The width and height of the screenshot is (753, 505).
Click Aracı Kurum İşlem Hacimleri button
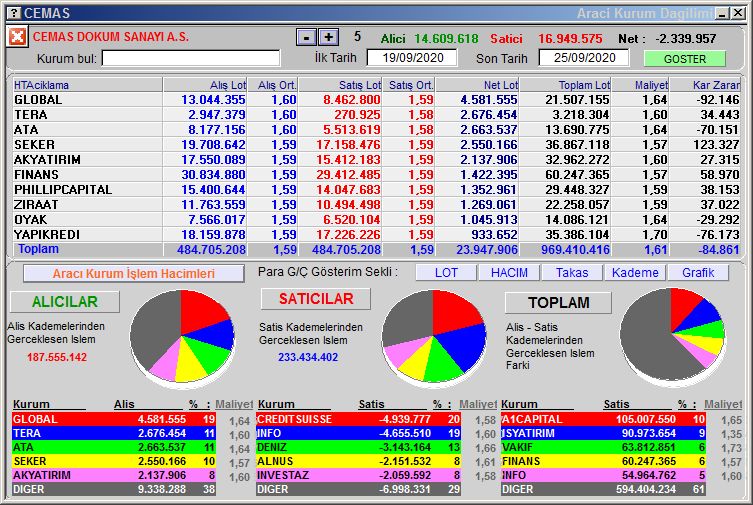pyautogui.click(x=134, y=274)
